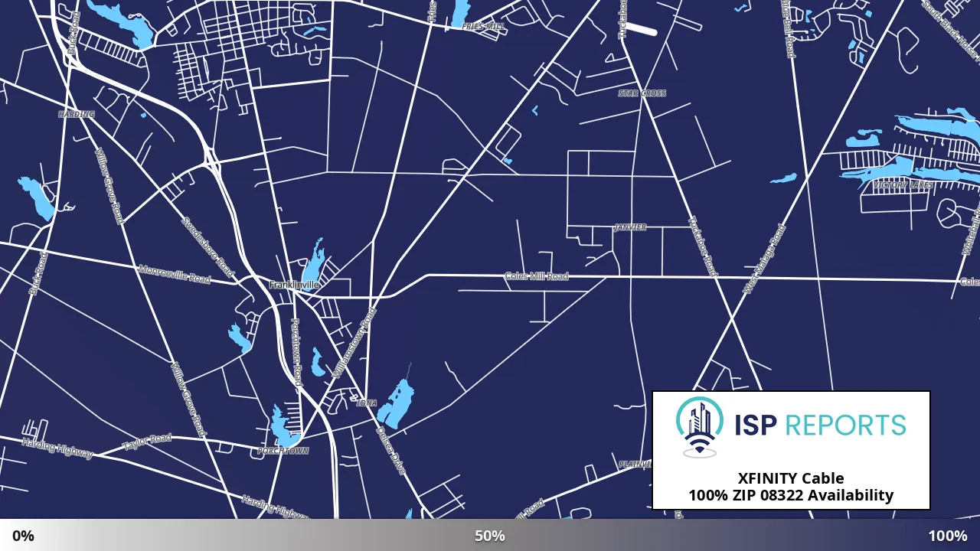This screenshot has height=551, width=980.
Task: Click the Franklinville town label
Action: 294,285
